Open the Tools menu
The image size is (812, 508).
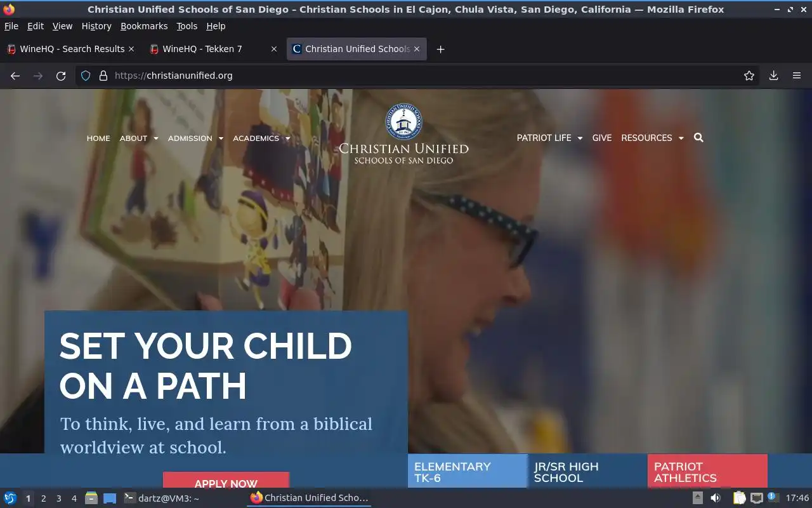click(x=187, y=26)
